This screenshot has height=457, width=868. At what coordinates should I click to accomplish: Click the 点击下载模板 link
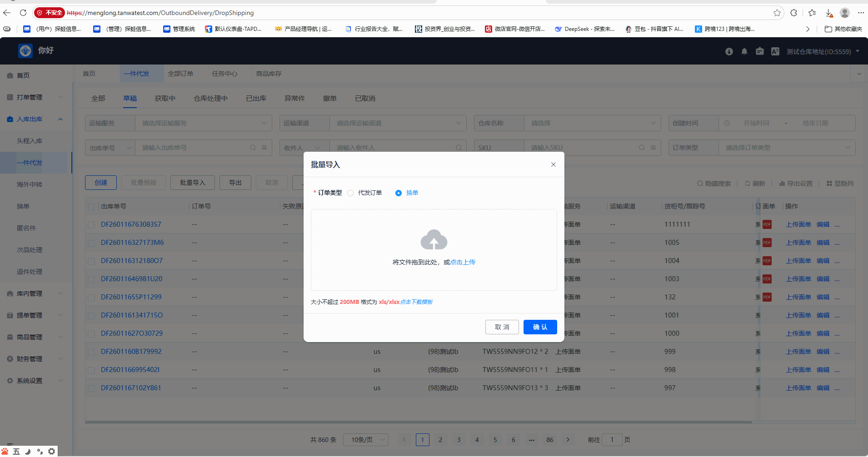(x=416, y=302)
